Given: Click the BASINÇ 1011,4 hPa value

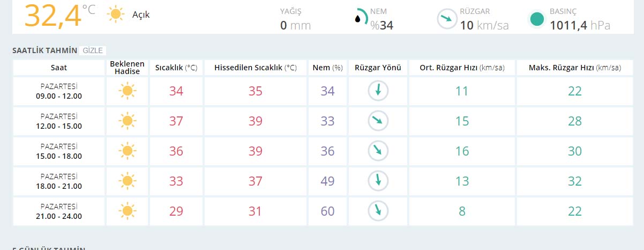Looking at the screenshot, I should point(580,25).
